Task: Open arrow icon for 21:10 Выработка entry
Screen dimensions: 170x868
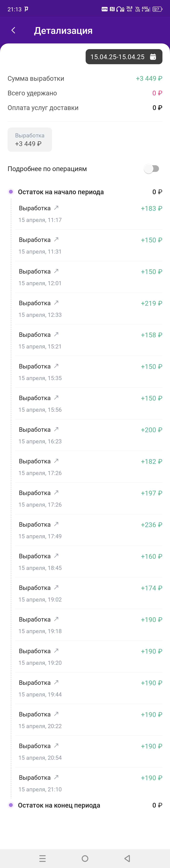Action: (56, 777)
